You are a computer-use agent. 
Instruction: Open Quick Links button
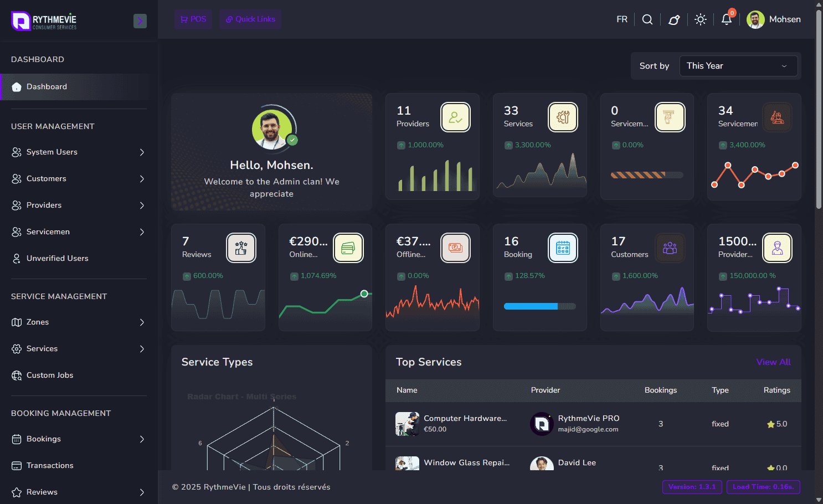250,19
